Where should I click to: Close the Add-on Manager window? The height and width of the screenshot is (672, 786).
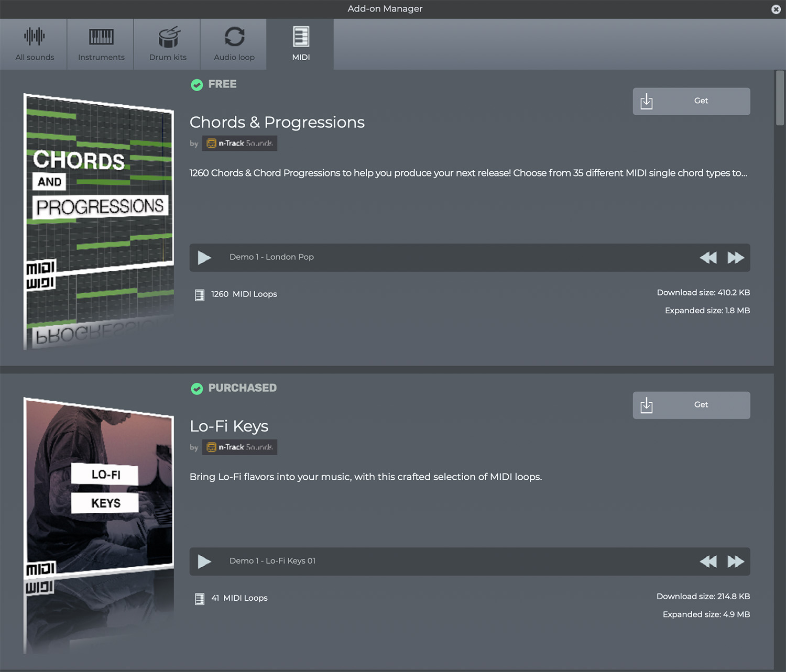(x=776, y=9)
